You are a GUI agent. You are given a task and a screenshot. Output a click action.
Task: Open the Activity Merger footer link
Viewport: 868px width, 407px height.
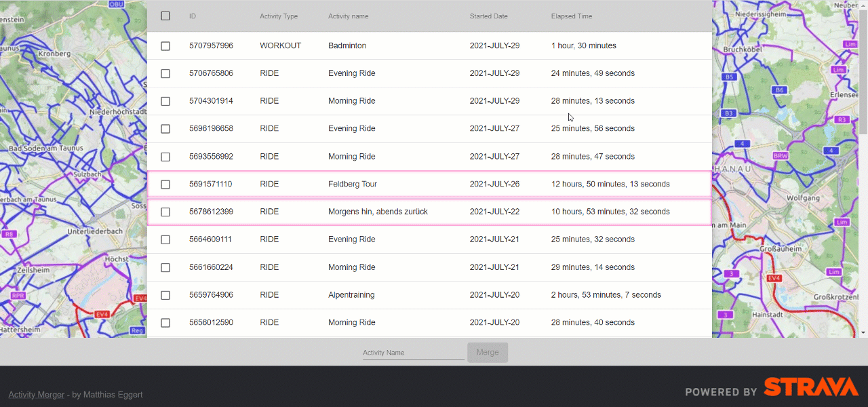pyautogui.click(x=37, y=395)
